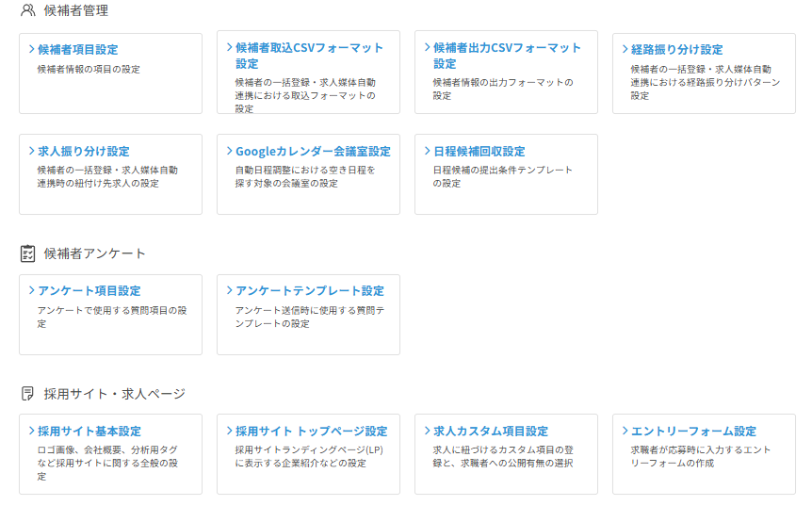Viewport: 812px width, 506px height.
Task: Click the エントリーフォーム設定 card description text
Action: click(701, 456)
